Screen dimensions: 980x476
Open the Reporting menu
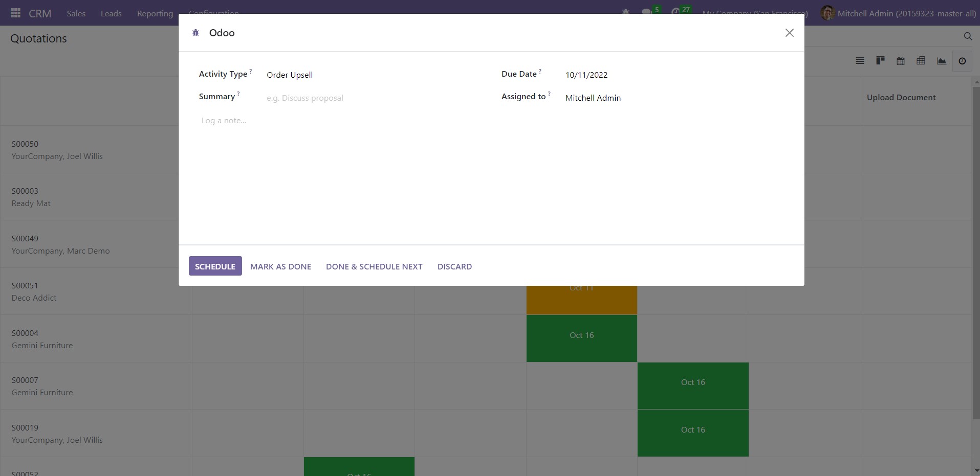[x=155, y=13]
